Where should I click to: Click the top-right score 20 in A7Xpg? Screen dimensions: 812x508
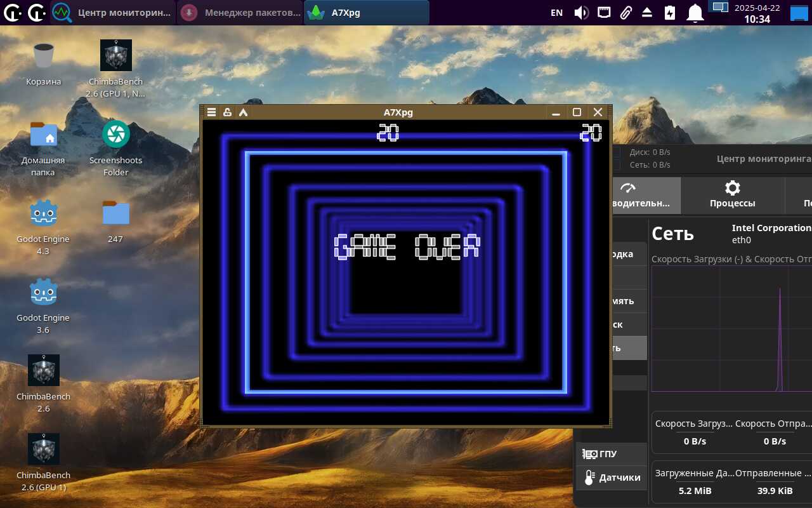(x=591, y=133)
